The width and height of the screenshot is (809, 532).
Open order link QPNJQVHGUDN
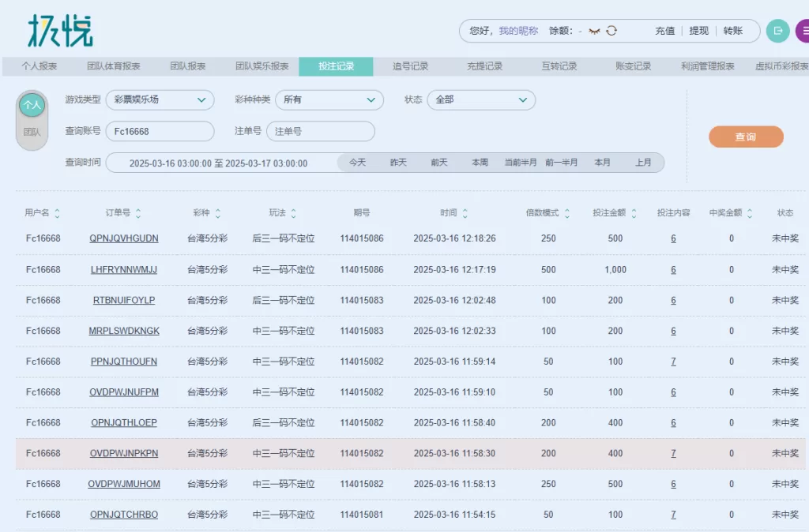point(124,238)
